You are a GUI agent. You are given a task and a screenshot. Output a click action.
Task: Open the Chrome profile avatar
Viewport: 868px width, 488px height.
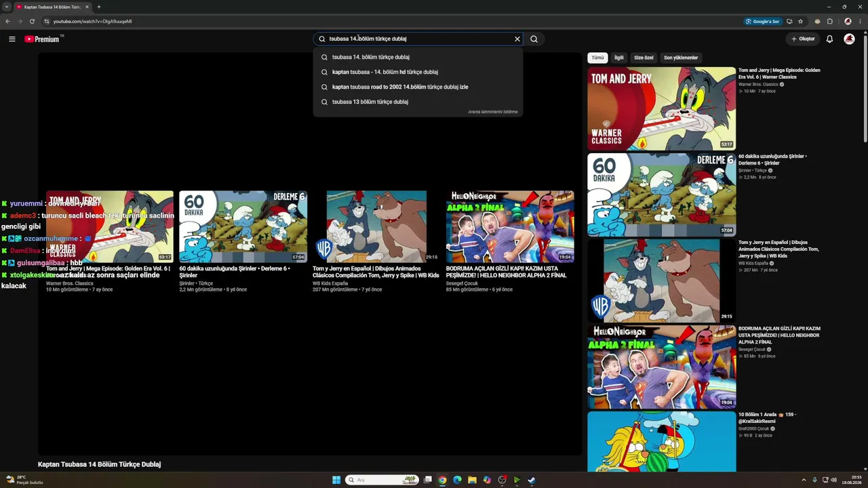click(848, 21)
